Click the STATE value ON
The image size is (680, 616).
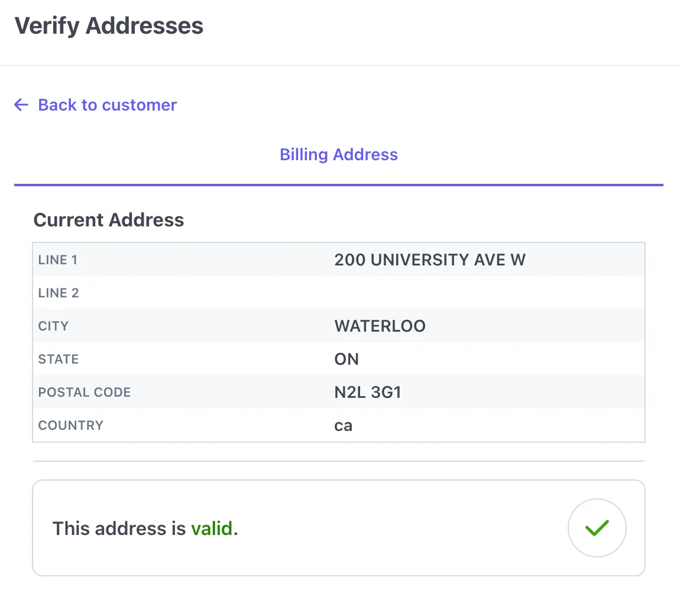tap(347, 359)
